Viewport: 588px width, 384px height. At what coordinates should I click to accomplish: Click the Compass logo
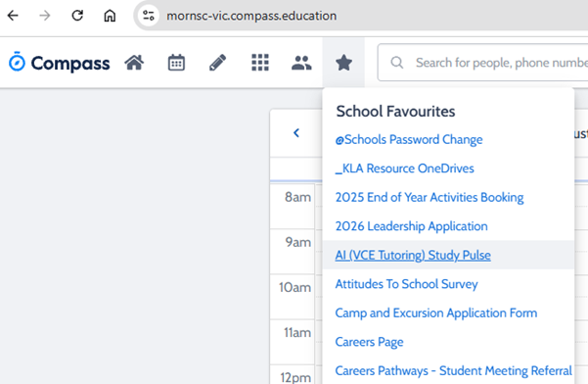tap(60, 63)
